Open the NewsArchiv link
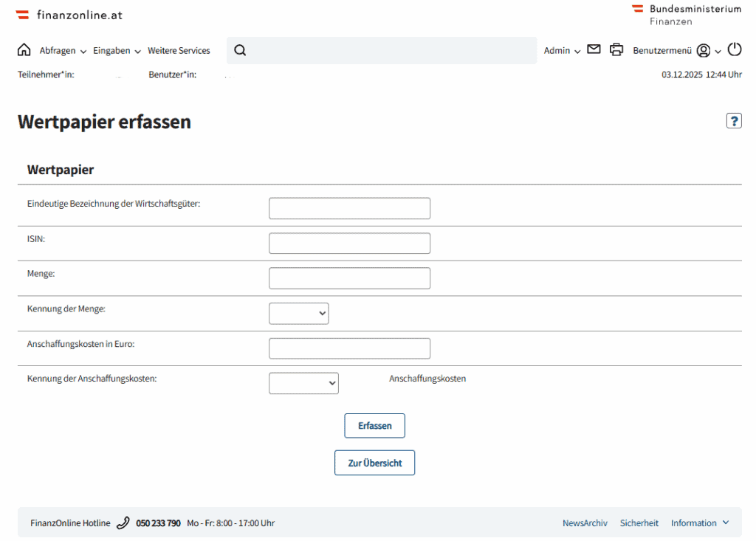Screen dimensions: 756x541 (x=585, y=523)
